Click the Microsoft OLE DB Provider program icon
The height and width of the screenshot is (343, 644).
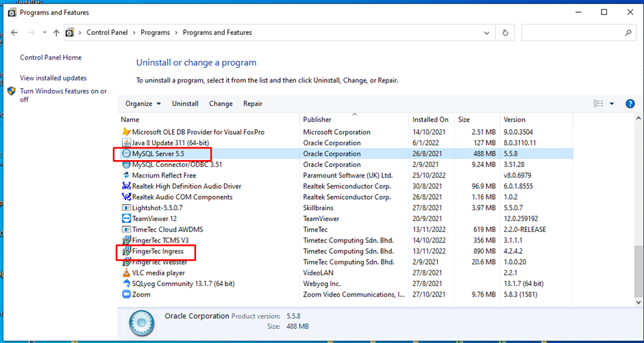[x=126, y=132]
